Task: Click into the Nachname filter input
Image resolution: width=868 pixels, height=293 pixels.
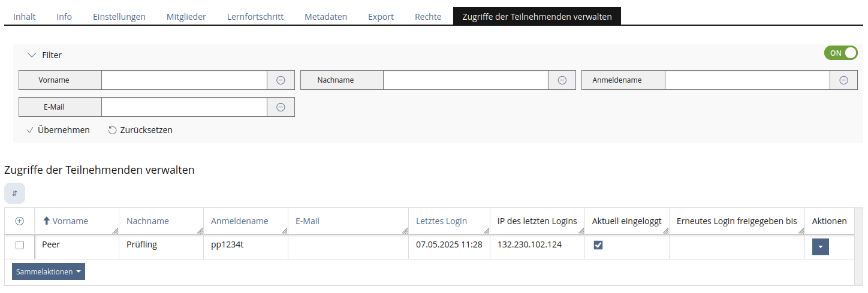Action: click(465, 80)
